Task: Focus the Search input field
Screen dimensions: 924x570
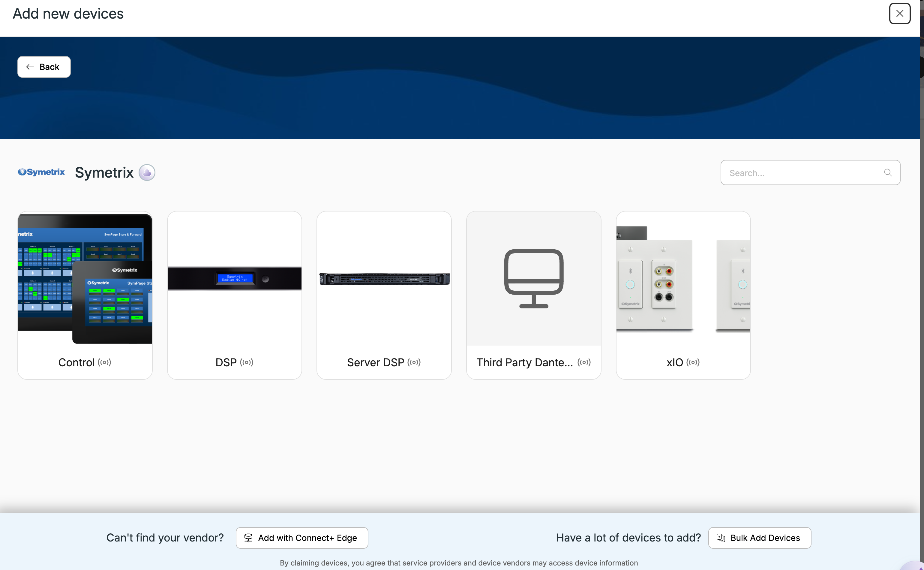Action: click(x=810, y=173)
